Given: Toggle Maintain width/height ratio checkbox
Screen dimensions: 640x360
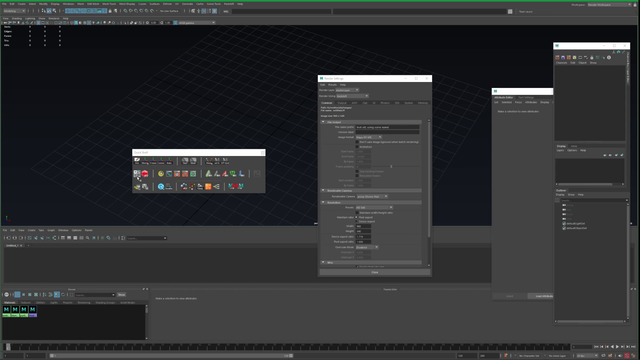Looking at the screenshot, I should 357,213.
